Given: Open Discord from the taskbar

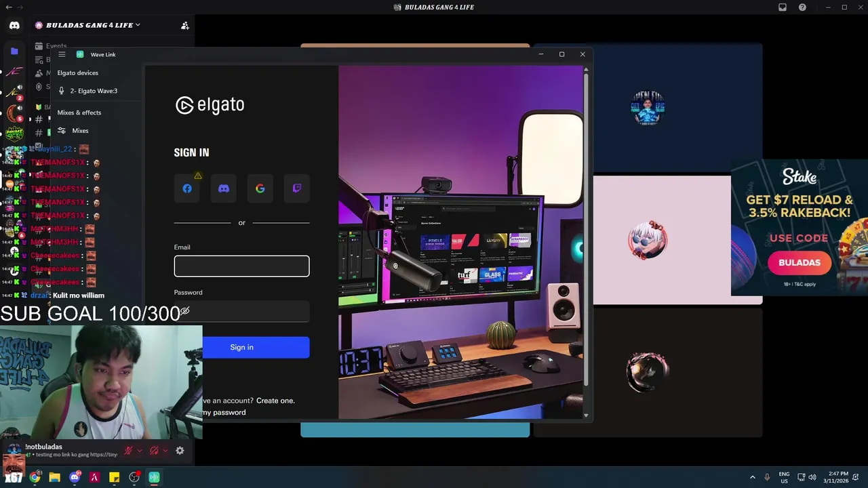Looking at the screenshot, I should coord(75,477).
